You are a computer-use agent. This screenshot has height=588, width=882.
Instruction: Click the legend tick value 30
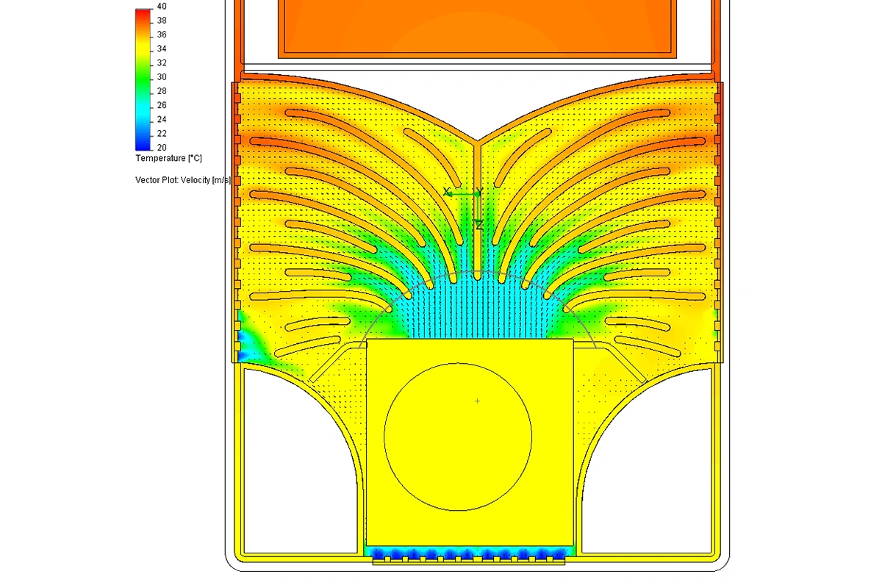tap(162, 77)
